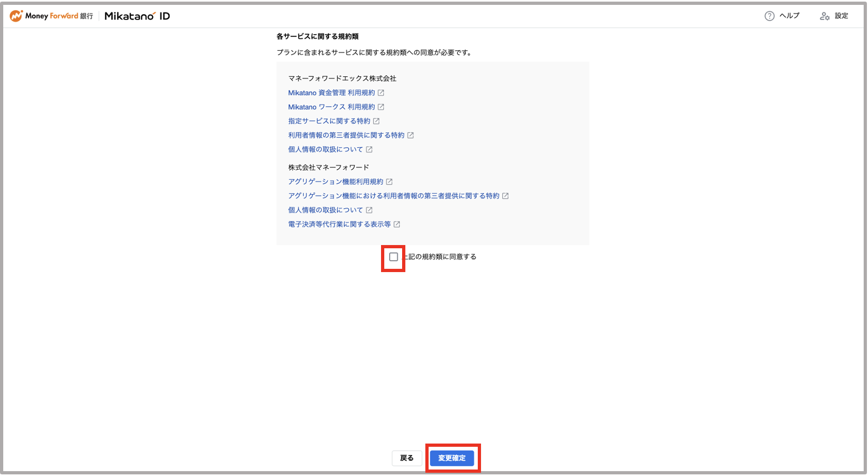Click external-link icon beside Mikatano ワークス 利用規約
The width and height of the screenshot is (868, 476).
pos(381,107)
